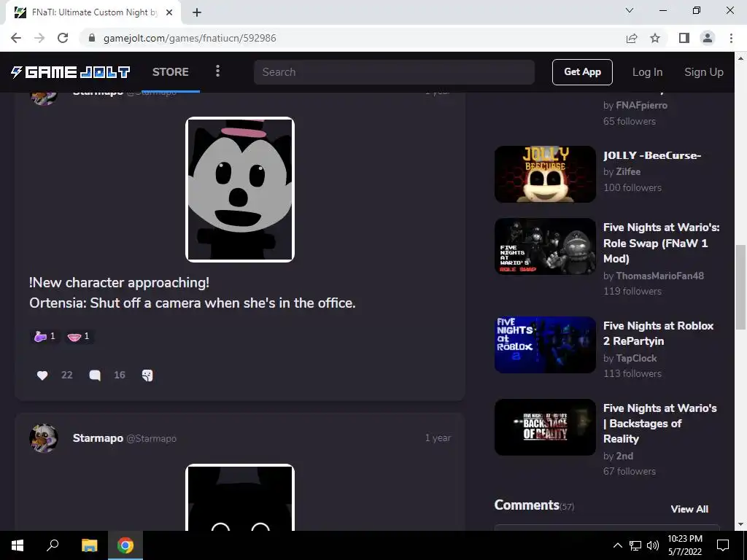Show hidden system tray icons
Image resolution: width=747 pixels, height=560 pixels.
(617, 545)
